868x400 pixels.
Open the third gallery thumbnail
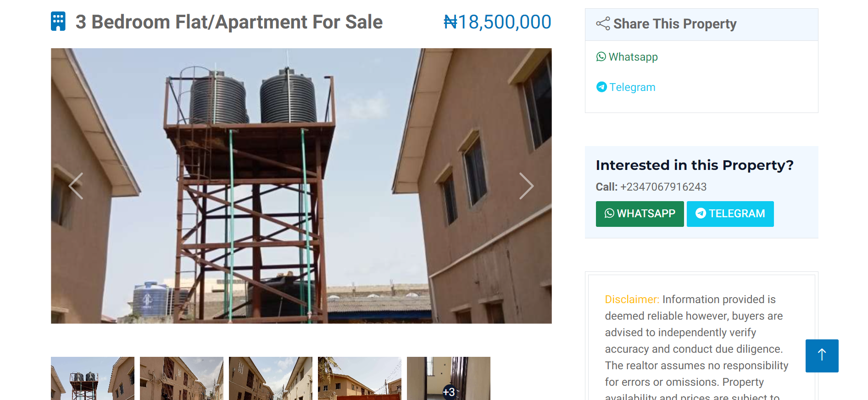click(270, 378)
